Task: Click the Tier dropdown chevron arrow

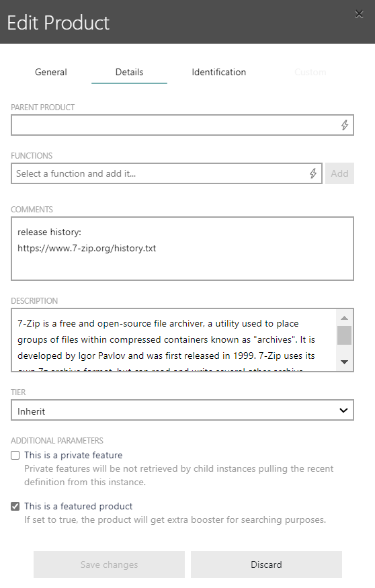Action: point(343,410)
